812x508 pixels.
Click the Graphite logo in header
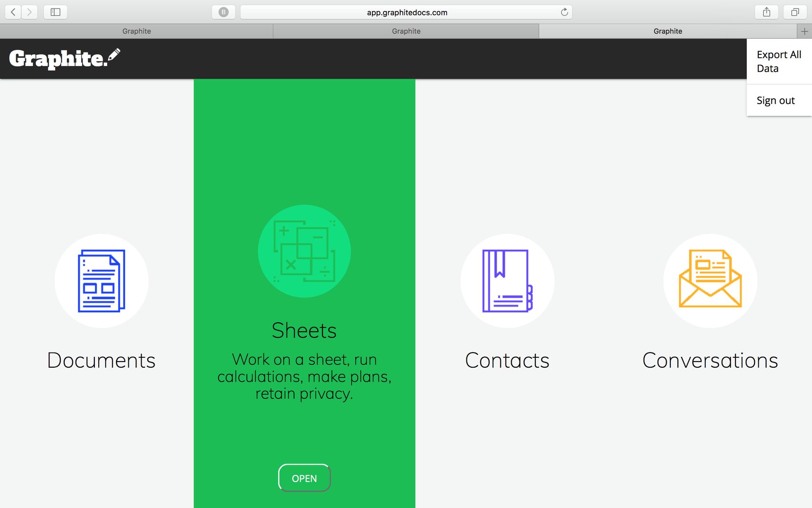[65, 59]
